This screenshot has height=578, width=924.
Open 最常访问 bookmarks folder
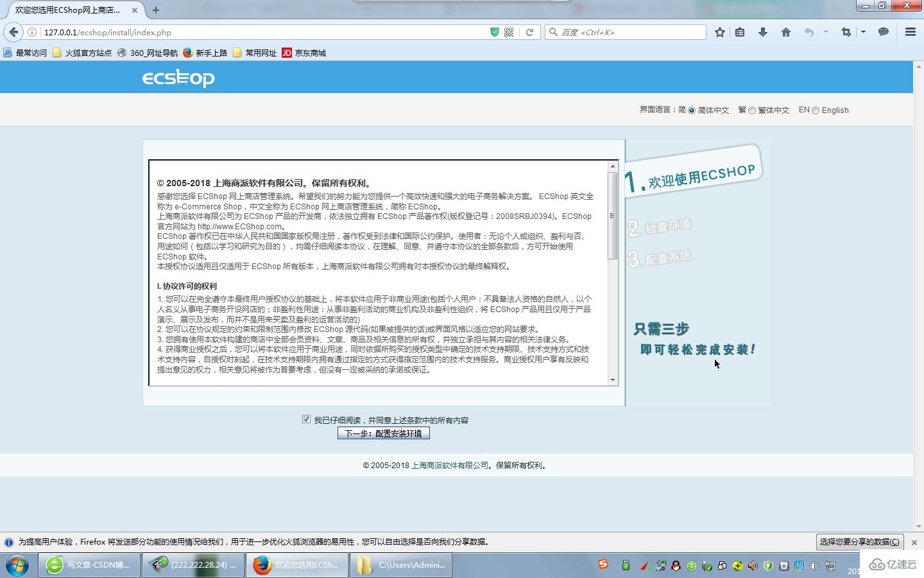(25, 53)
